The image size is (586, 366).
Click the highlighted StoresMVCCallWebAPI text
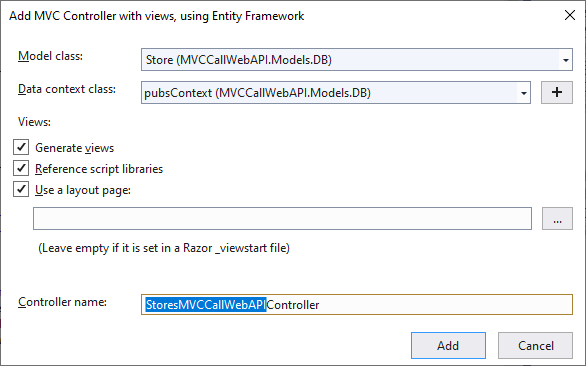point(206,305)
